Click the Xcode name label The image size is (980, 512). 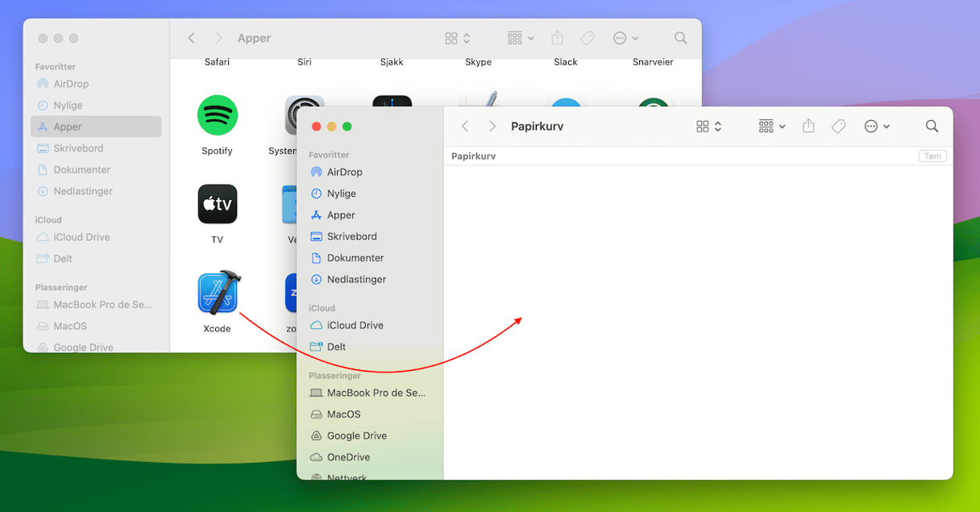click(218, 328)
